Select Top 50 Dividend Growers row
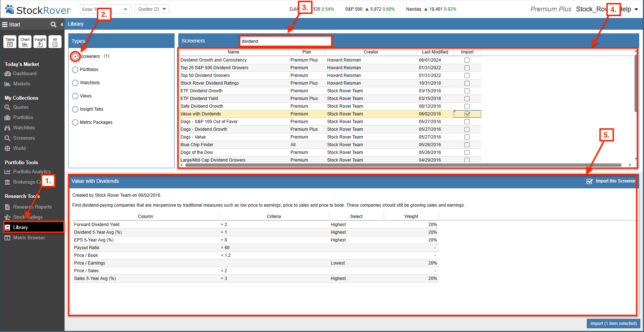The width and height of the screenshot is (644, 332). click(329, 75)
